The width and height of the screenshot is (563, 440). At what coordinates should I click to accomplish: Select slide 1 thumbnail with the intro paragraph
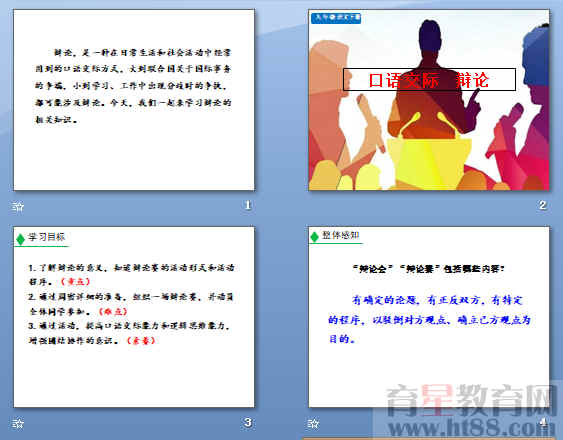pyautogui.click(x=134, y=100)
